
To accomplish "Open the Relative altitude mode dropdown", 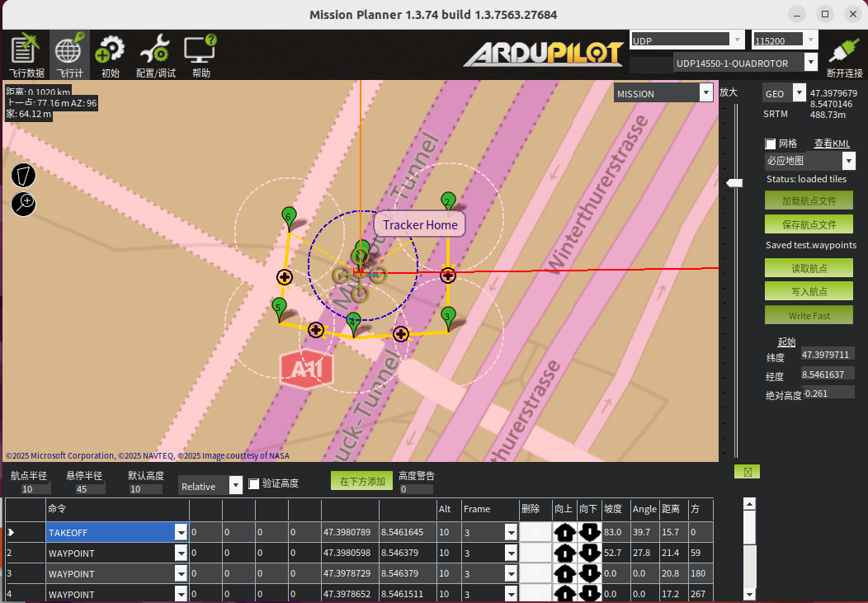I will [x=235, y=486].
